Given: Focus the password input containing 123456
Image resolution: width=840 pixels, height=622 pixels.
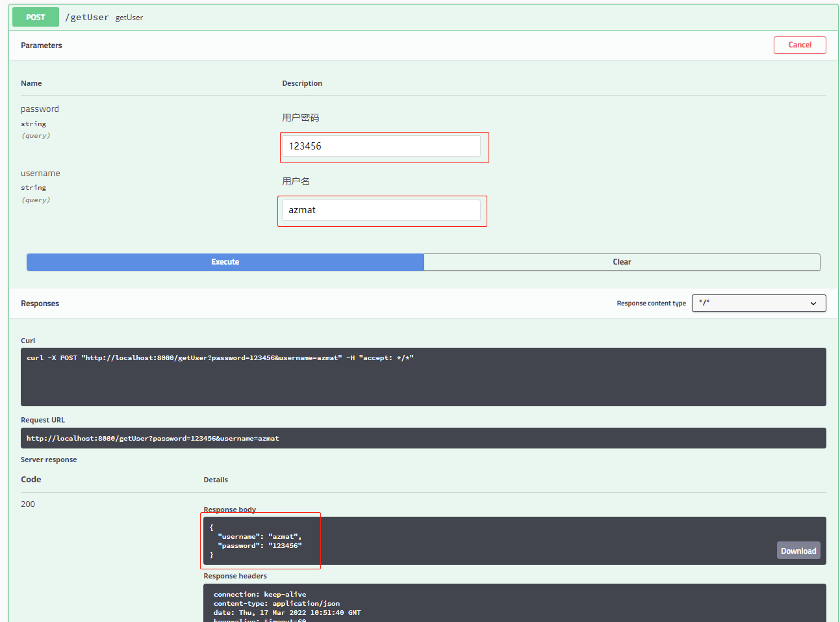Looking at the screenshot, I should point(381,146).
